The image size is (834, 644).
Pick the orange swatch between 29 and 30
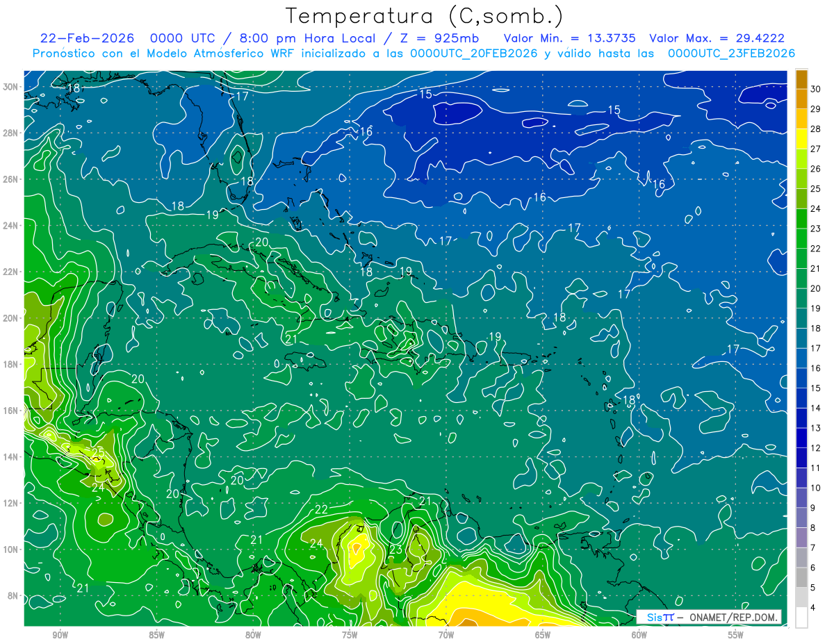pyautogui.click(x=801, y=99)
